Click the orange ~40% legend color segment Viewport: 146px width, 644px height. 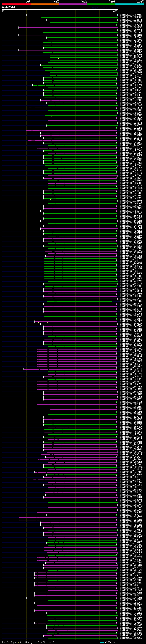pos(45,4)
